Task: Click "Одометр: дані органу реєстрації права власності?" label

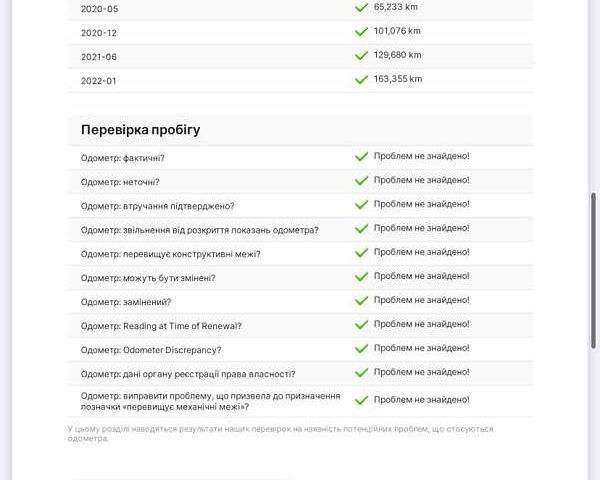Action: tap(187, 374)
